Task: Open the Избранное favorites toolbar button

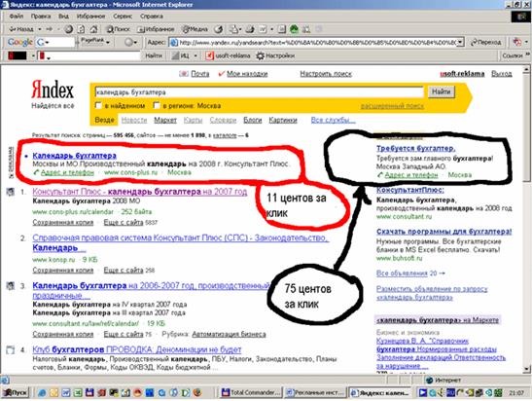Action: click(x=156, y=29)
